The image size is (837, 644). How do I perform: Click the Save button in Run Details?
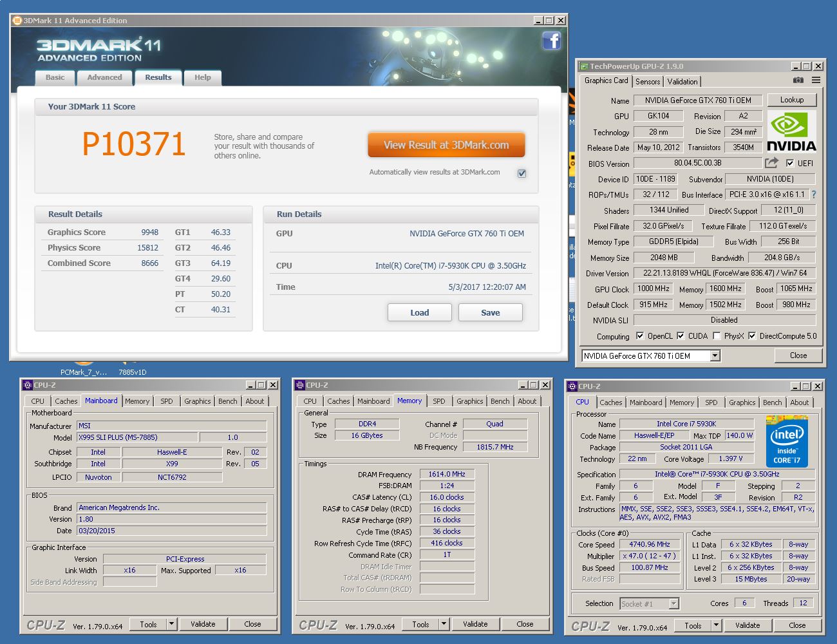click(x=491, y=312)
